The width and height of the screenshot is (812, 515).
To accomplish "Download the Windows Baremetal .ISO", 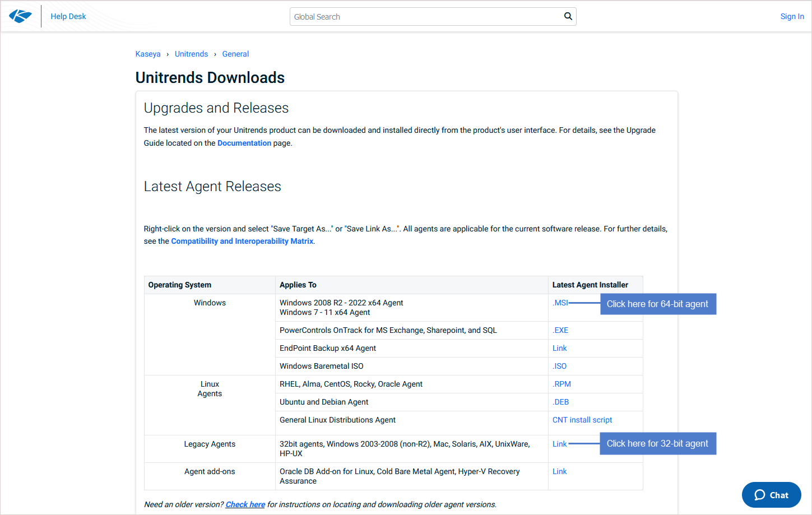I will [x=559, y=366].
